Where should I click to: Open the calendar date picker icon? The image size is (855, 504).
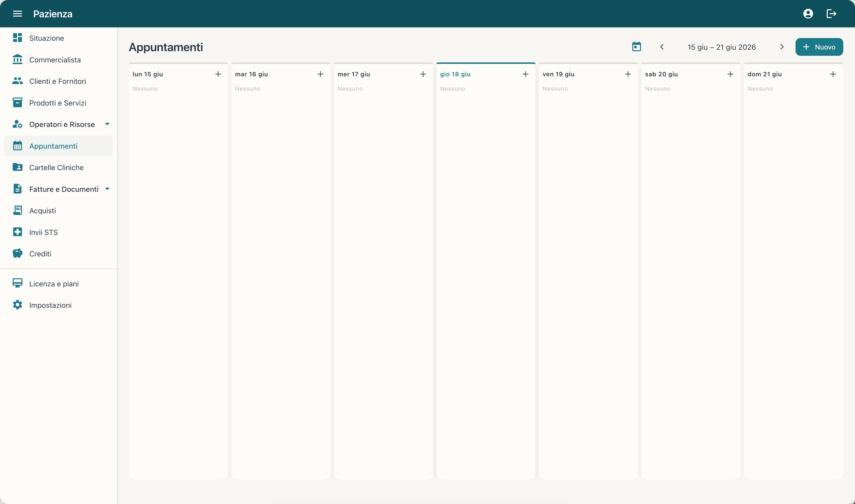(636, 47)
